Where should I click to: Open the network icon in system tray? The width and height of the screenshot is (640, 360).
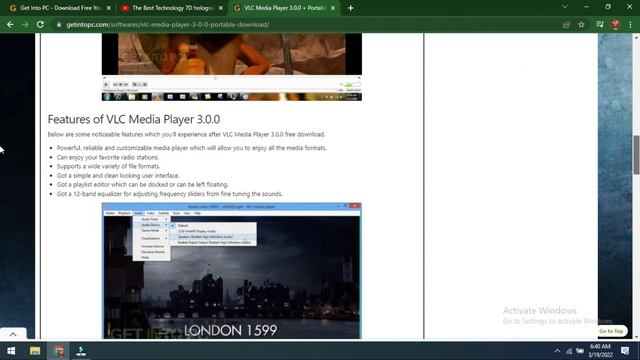point(569,351)
